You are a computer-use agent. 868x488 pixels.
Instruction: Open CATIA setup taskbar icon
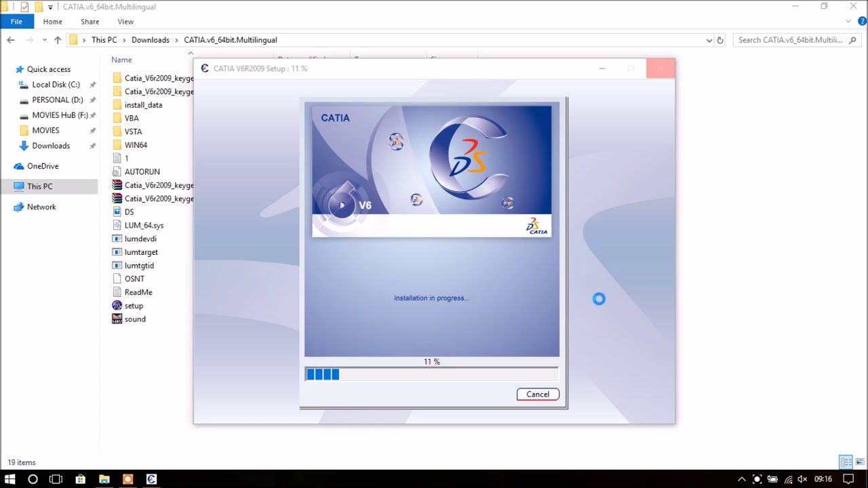(x=151, y=479)
